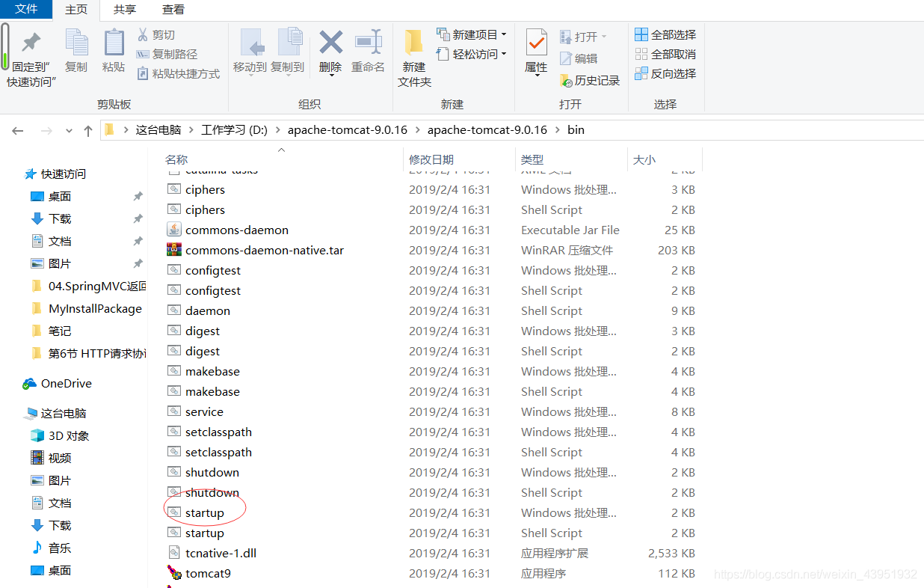Click Select none (全部取消) in the ribbon
This screenshot has height=588, width=924.
click(x=665, y=54)
